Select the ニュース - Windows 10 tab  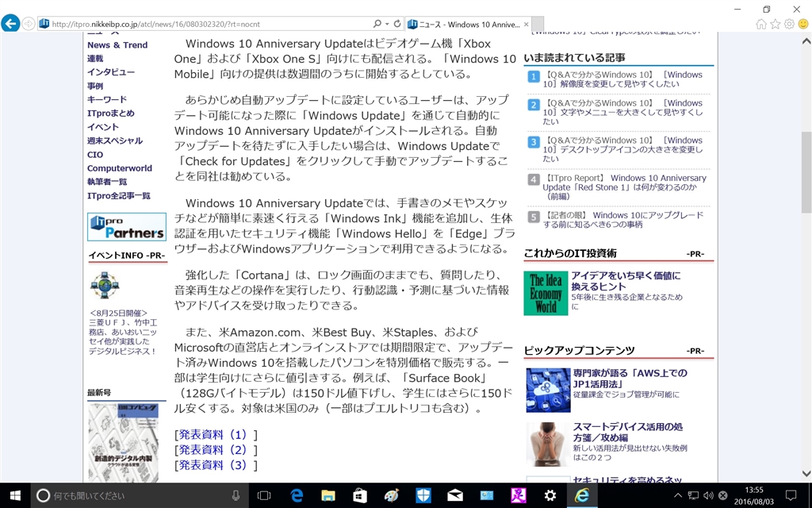pos(468,25)
